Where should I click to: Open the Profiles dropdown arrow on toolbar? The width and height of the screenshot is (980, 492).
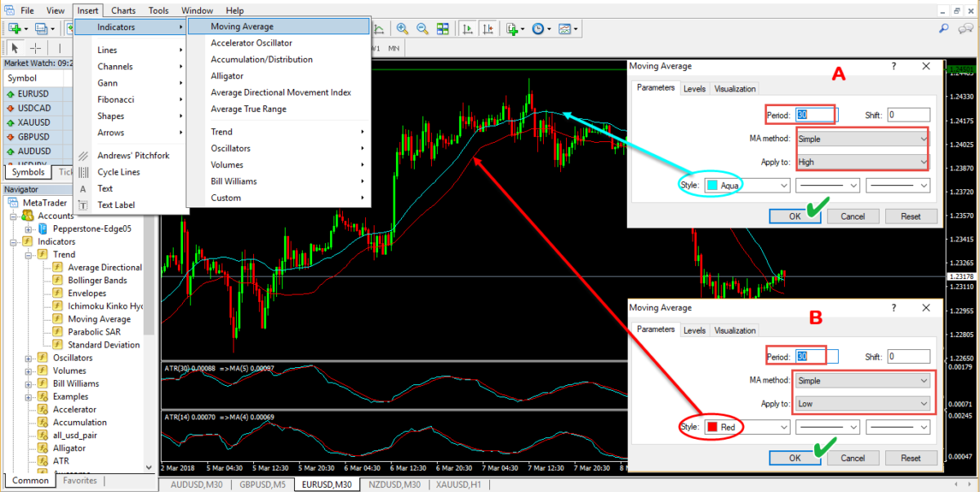52,28
